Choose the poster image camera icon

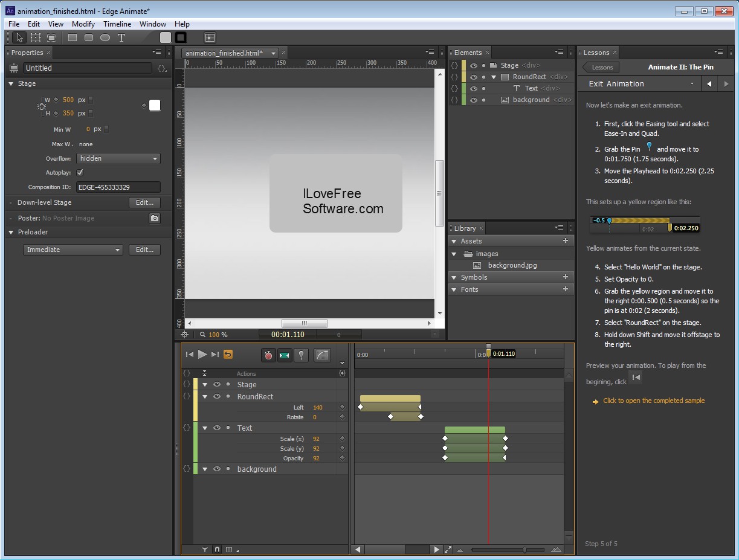(155, 218)
